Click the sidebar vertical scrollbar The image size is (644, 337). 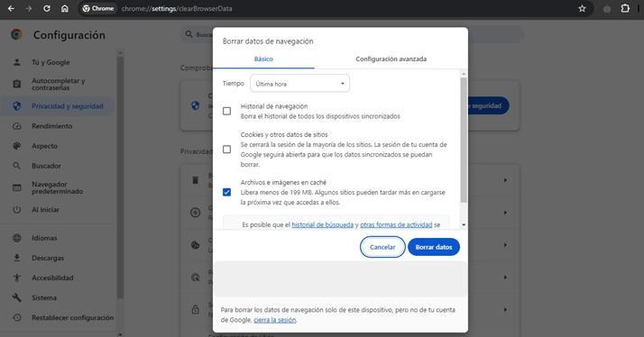click(x=120, y=177)
